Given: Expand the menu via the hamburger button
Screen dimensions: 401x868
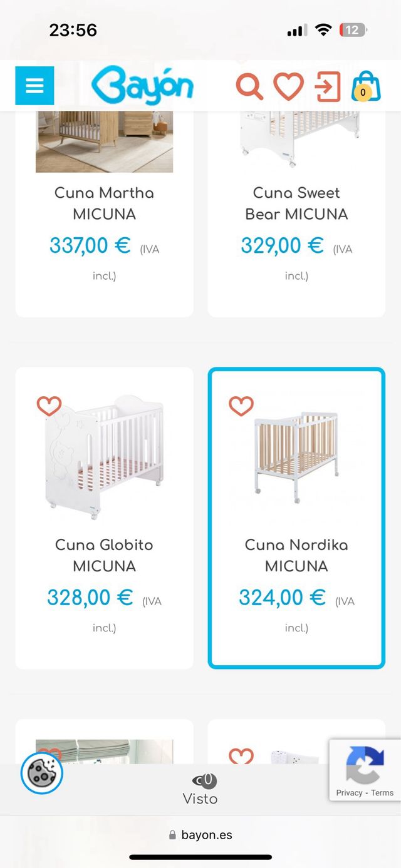Looking at the screenshot, I should tap(34, 86).
